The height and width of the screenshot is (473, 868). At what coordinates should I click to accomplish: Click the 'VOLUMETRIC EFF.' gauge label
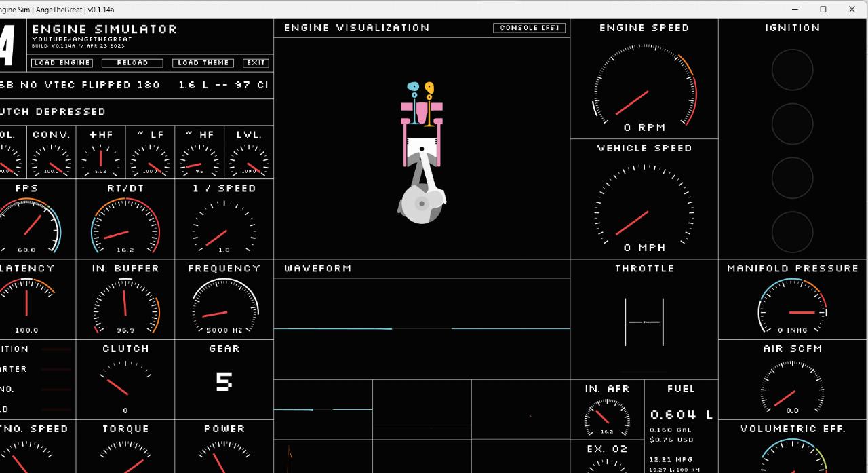click(x=793, y=429)
